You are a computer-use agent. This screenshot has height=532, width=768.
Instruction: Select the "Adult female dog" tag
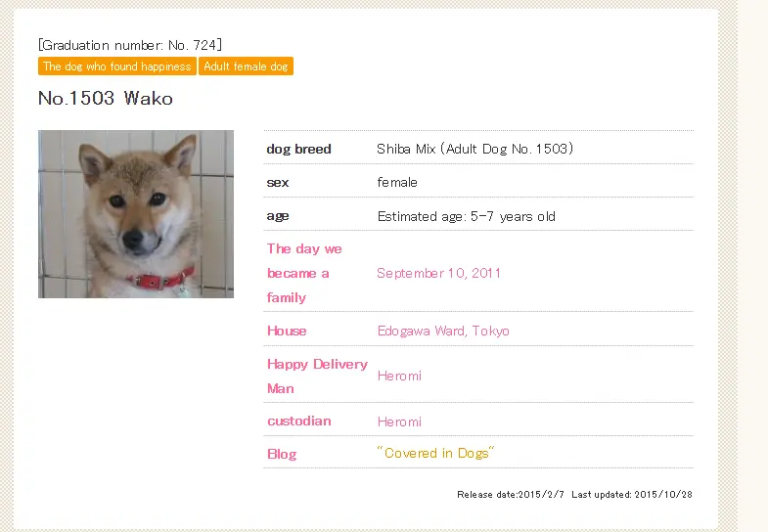246,66
